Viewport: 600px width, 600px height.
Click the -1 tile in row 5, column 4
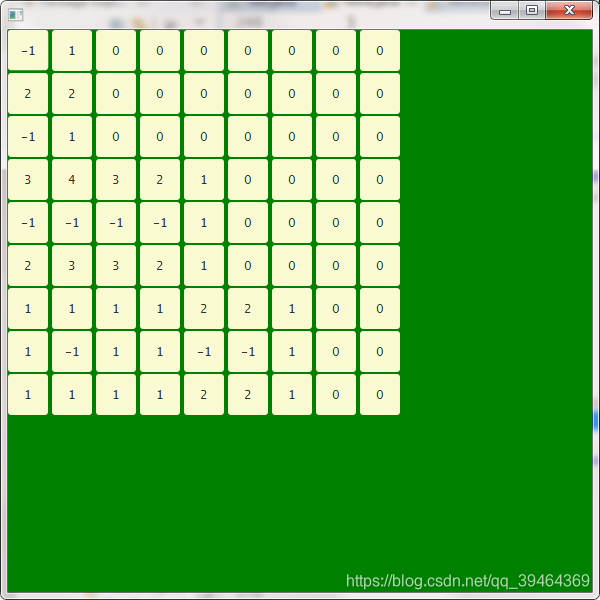160,223
